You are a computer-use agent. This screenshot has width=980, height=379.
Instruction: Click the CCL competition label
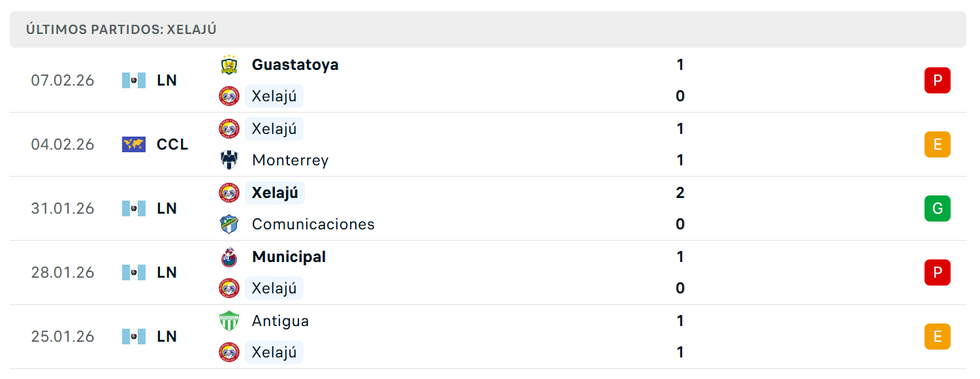pos(172,144)
